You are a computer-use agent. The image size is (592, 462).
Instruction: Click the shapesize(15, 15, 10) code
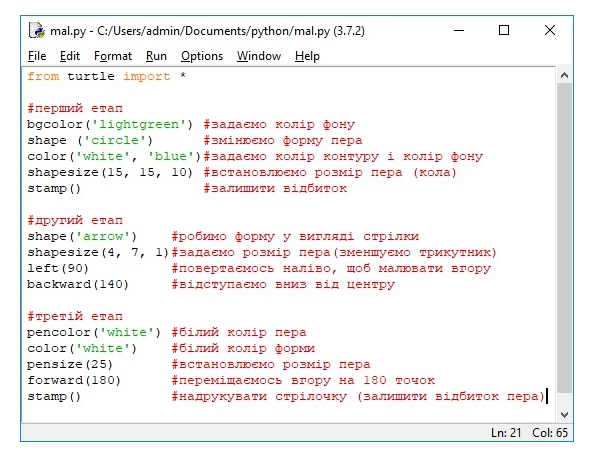point(110,172)
